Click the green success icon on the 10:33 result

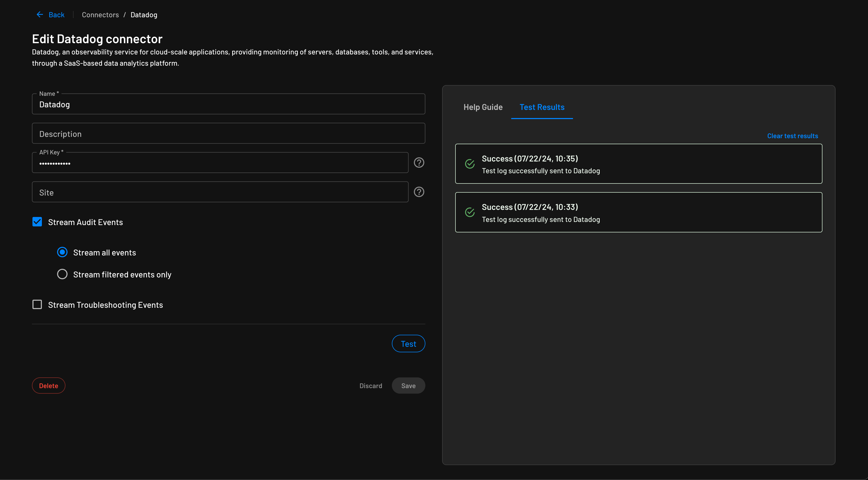(x=470, y=212)
